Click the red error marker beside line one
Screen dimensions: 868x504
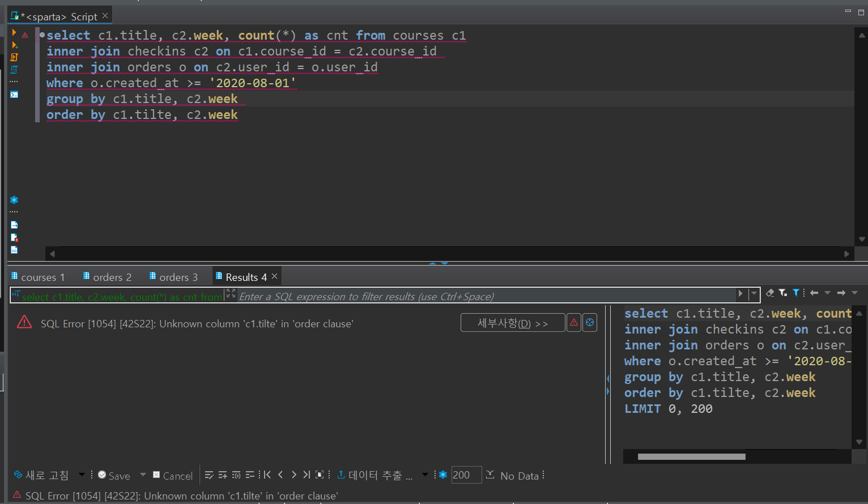(25, 35)
